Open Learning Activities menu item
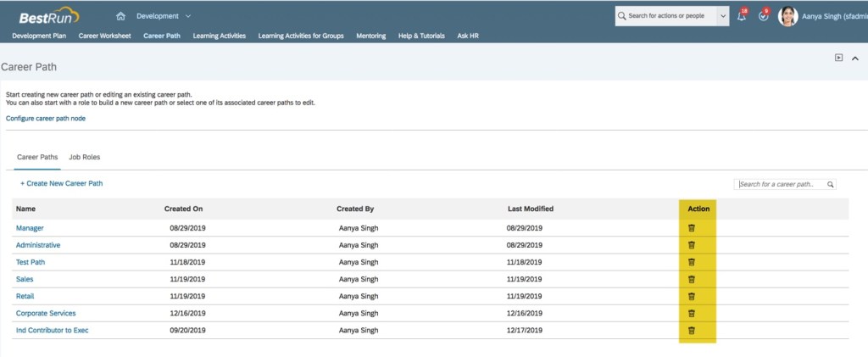 pos(219,36)
